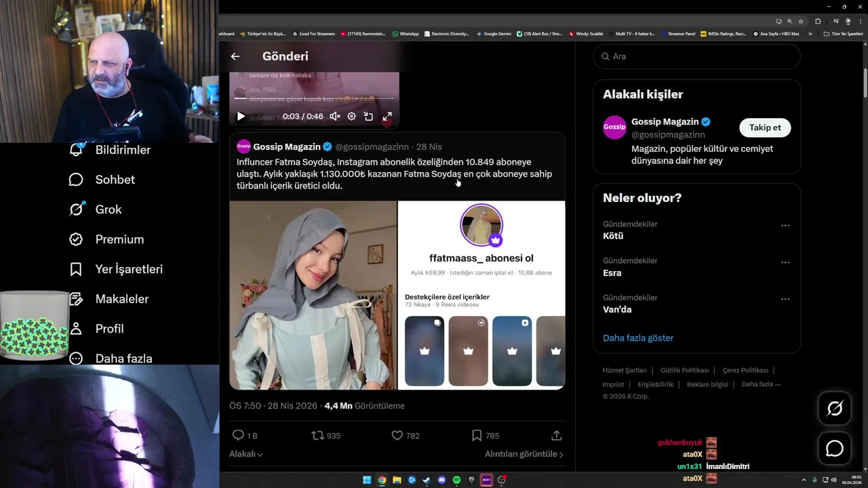The image size is (868, 488).
Task: Open Google Gemini bookmark
Action: (494, 33)
